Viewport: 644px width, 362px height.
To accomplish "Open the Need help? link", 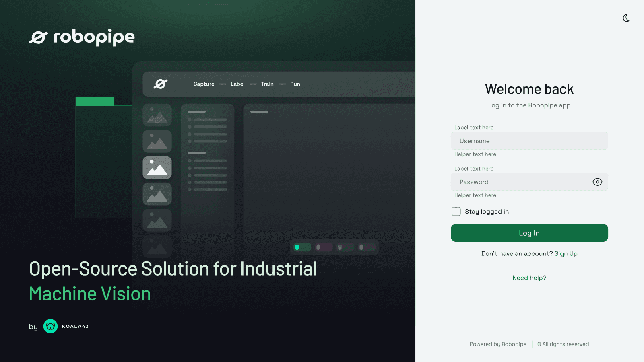I will tap(529, 278).
